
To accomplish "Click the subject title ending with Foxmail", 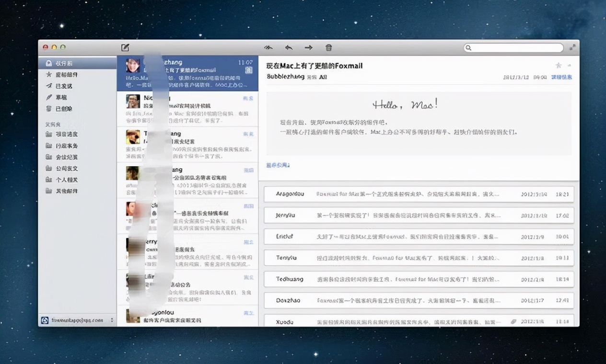I will pos(315,66).
